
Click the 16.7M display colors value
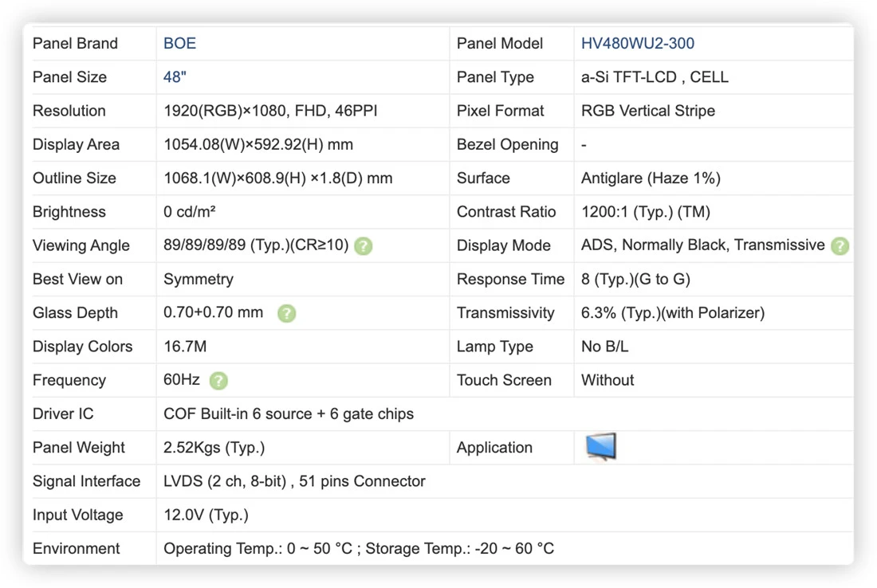coord(185,347)
